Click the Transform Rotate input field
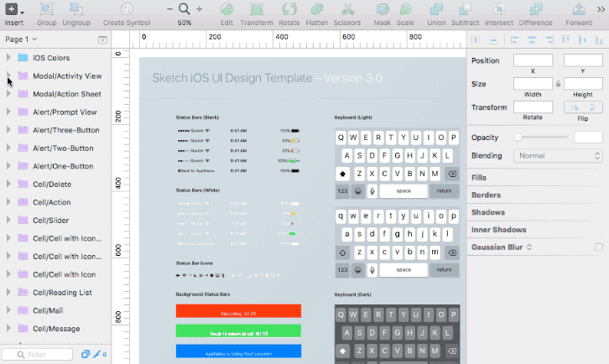 533,107
